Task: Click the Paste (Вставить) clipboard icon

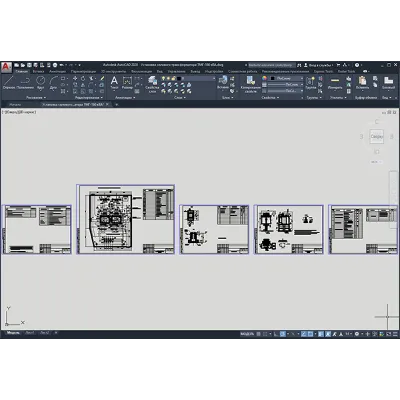Action: (362, 83)
